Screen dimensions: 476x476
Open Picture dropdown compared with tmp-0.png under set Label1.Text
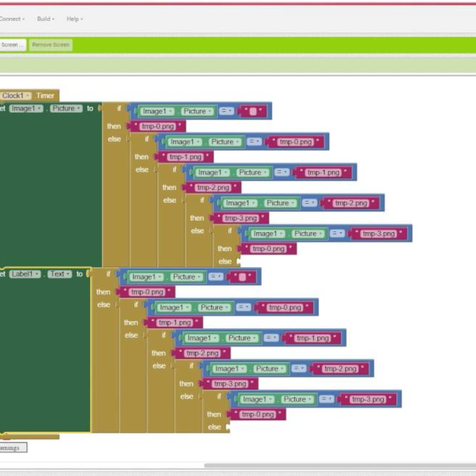pyautogui.click(x=215, y=307)
